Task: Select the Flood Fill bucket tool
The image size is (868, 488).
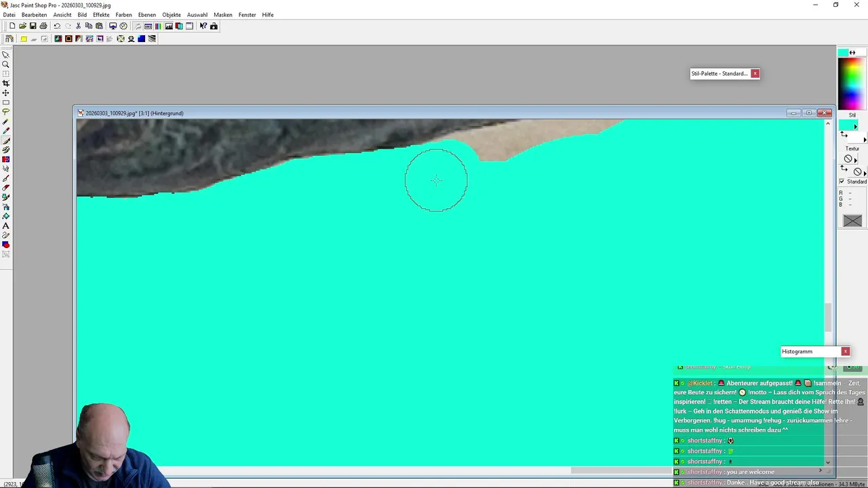Action: click(x=6, y=216)
